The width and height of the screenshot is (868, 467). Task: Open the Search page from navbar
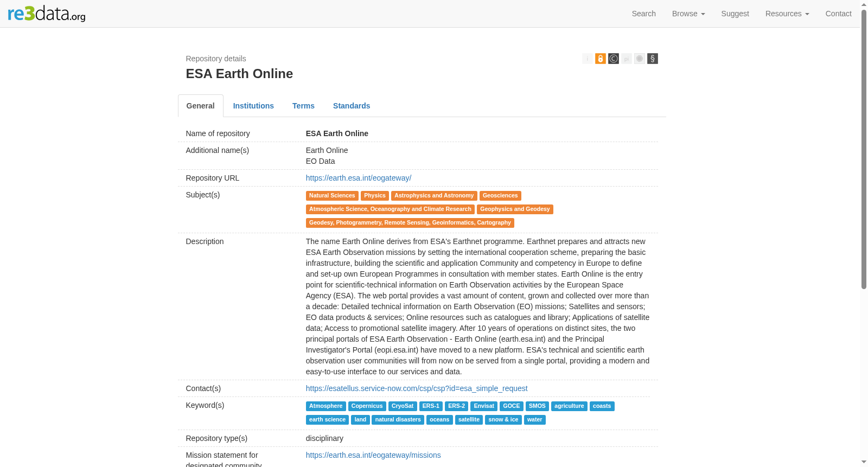pyautogui.click(x=644, y=14)
